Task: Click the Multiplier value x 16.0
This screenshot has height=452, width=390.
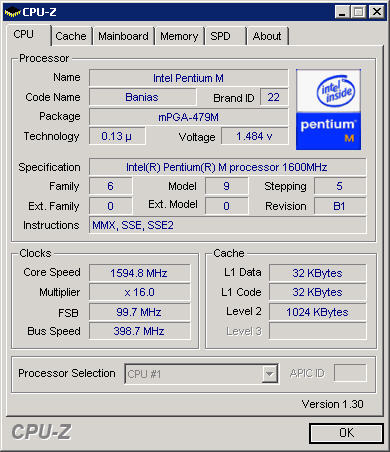Action: pos(140,292)
